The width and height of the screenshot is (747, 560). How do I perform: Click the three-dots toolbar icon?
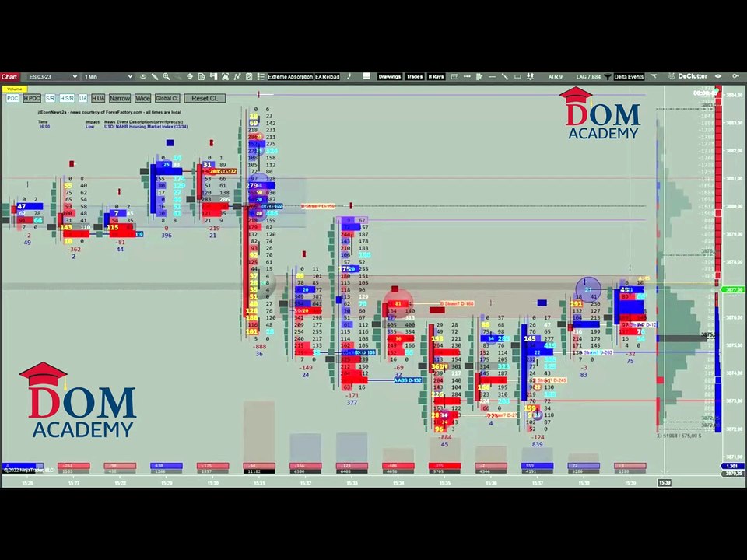(x=467, y=77)
